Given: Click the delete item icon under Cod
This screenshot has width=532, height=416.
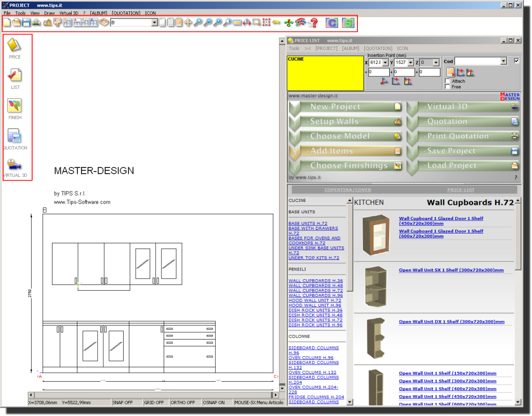Looking at the screenshot, I should (x=450, y=72).
